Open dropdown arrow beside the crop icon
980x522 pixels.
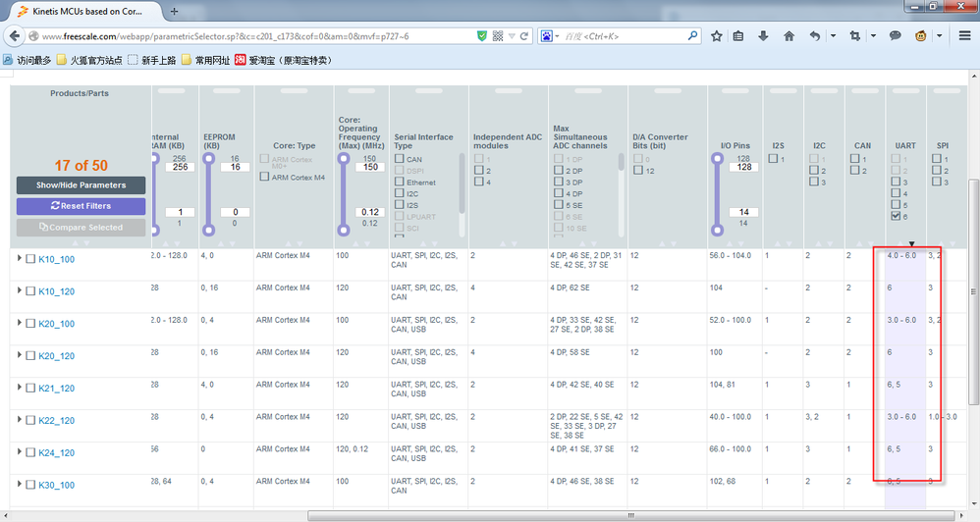873,36
